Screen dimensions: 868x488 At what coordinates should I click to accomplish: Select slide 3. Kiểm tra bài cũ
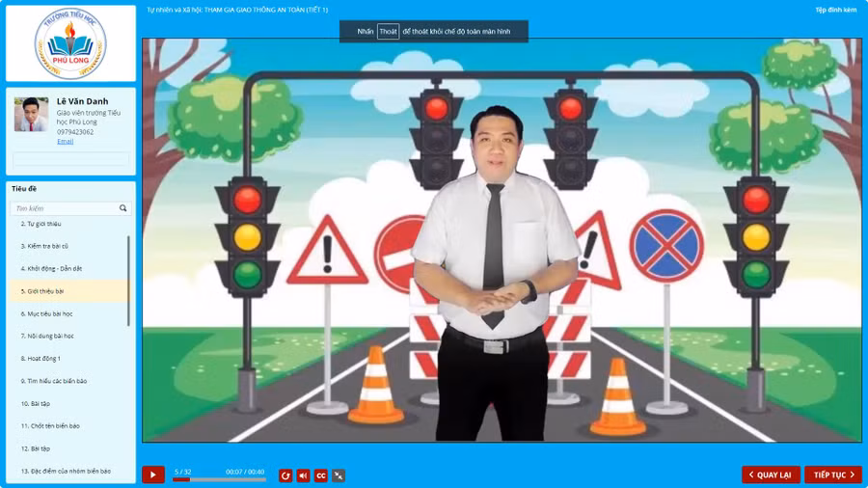point(44,246)
